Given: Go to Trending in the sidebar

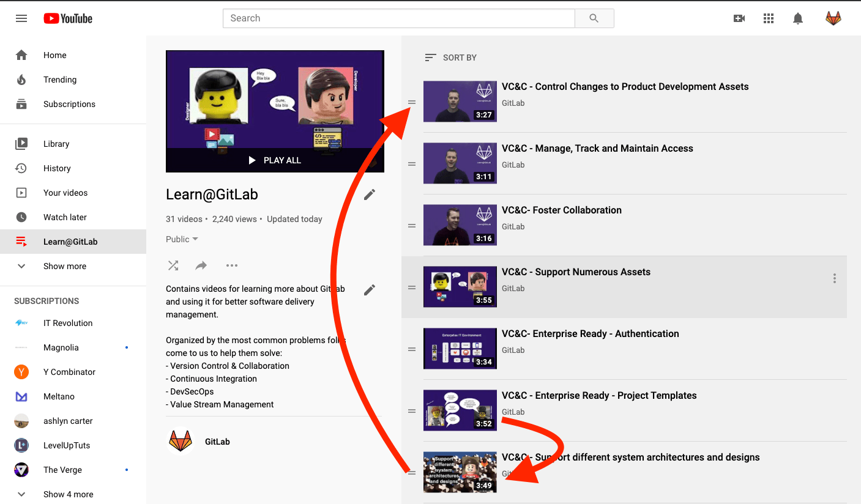Looking at the screenshot, I should tap(60, 80).
